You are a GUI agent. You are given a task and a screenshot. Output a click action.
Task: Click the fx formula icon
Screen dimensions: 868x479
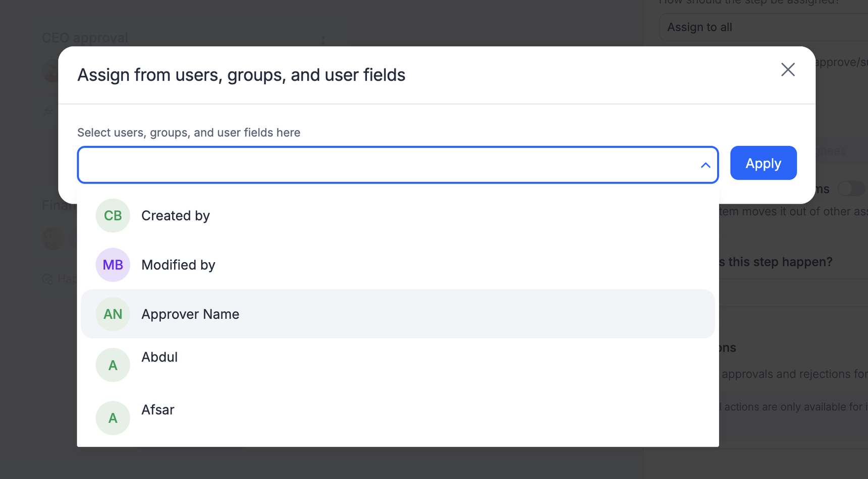click(x=48, y=112)
